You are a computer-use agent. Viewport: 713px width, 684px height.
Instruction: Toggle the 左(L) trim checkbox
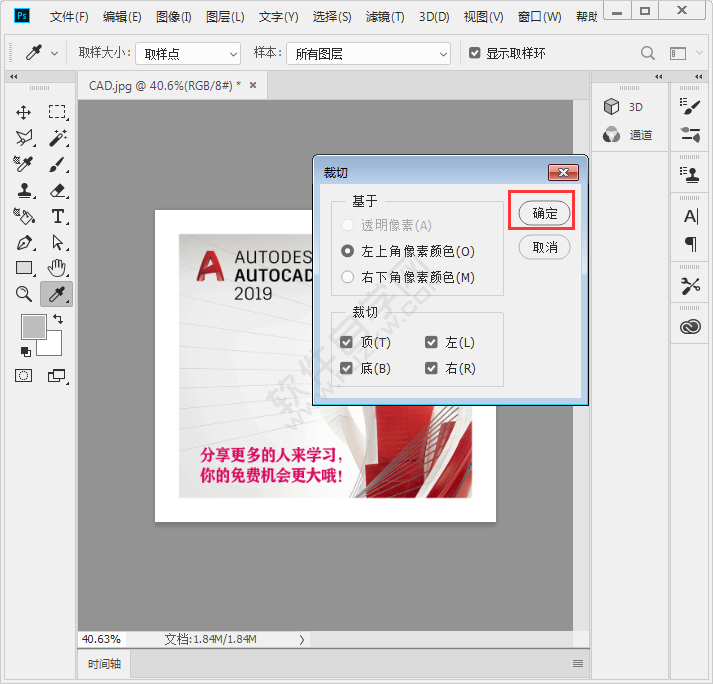[431, 342]
